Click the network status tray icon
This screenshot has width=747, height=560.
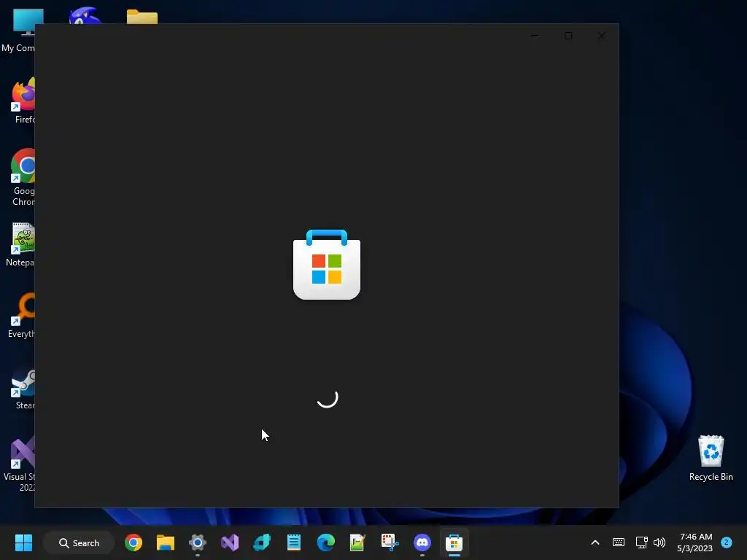tap(641, 542)
